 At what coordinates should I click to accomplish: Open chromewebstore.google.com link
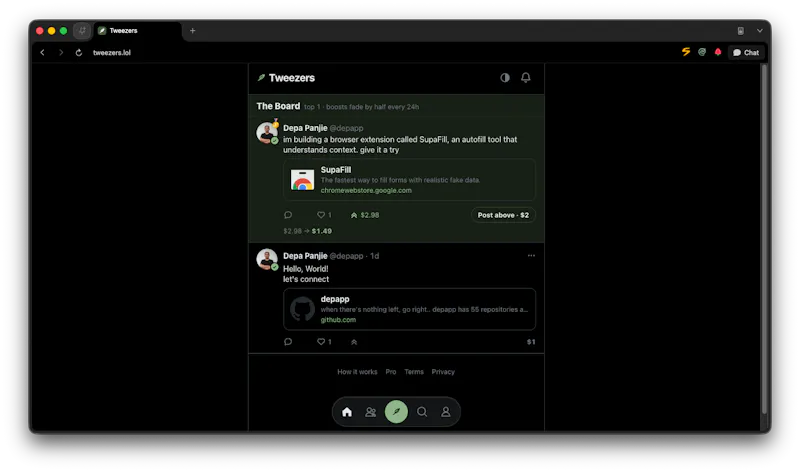(x=366, y=190)
